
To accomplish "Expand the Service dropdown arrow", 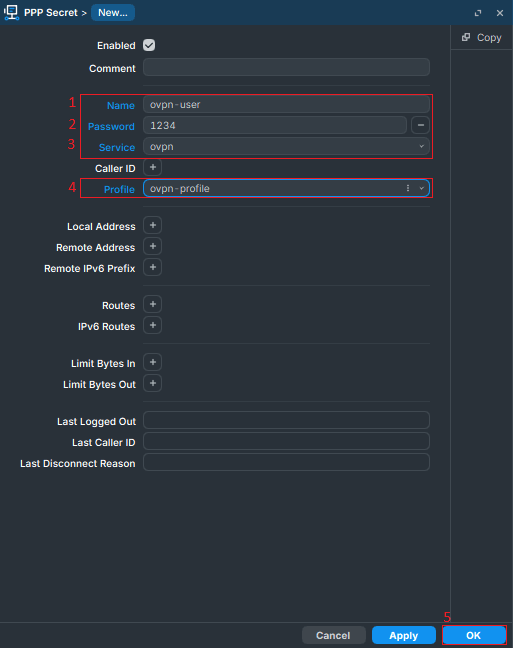I will 422,146.
